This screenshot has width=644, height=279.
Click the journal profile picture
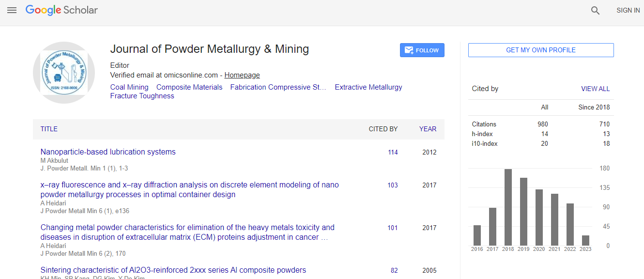pos(63,73)
